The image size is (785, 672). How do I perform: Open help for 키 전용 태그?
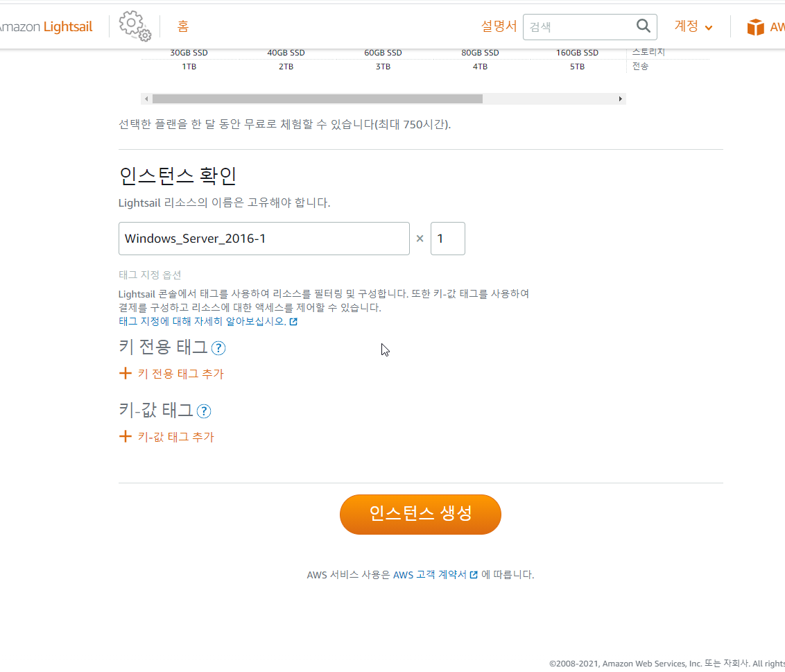pyautogui.click(x=218, y=348)
